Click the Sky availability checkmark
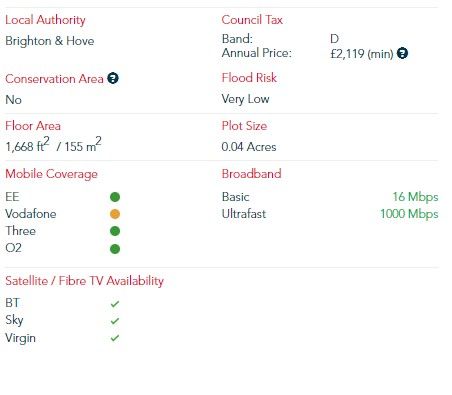The width and height of the screenshot is (452, 395). pyautogui.click(x=115, y=321)
